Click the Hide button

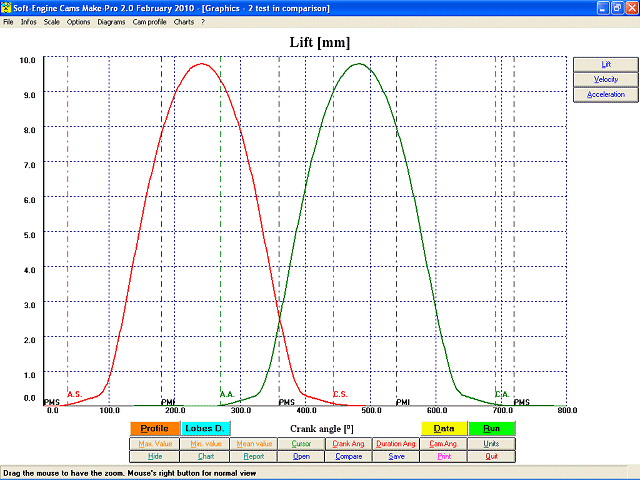(x=155, y=456)
